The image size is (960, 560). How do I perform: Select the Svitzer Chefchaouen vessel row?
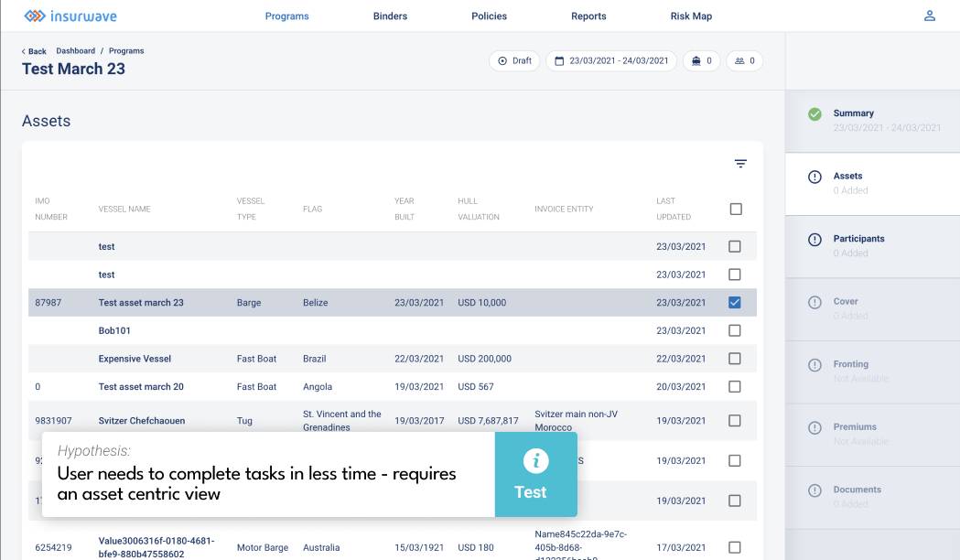click(x=142, y=421)
